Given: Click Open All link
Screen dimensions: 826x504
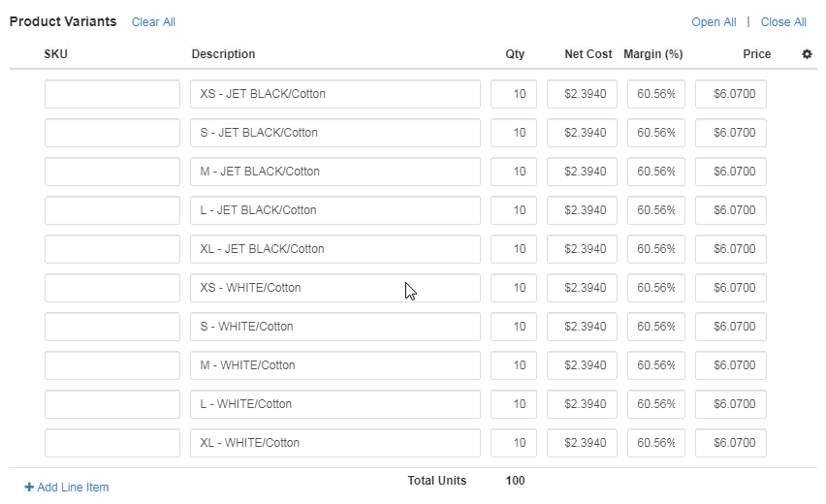Looking at the screenshot, I should (x=714, y=22).
